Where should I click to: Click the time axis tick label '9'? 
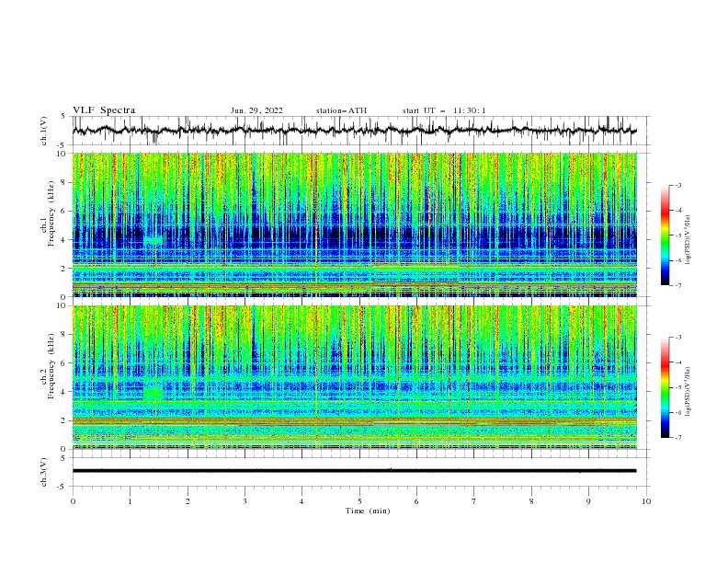[x=588, y=501]
